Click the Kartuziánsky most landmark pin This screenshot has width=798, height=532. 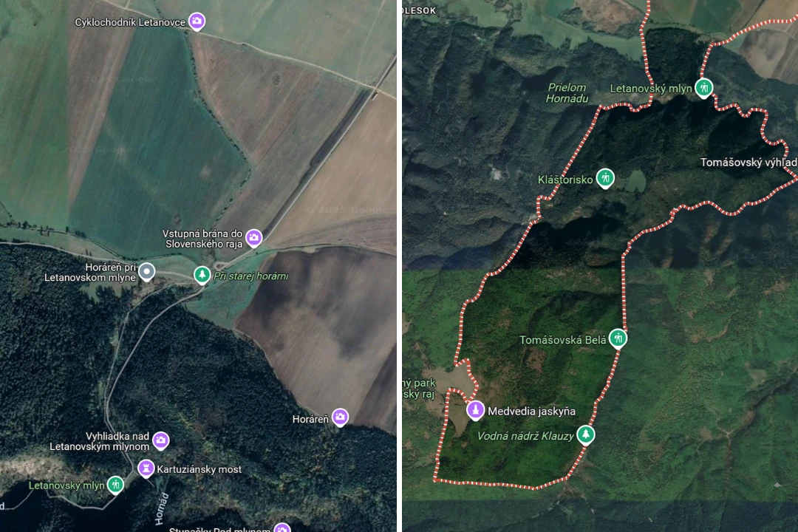pyautogui.click(x=146, y=468)
